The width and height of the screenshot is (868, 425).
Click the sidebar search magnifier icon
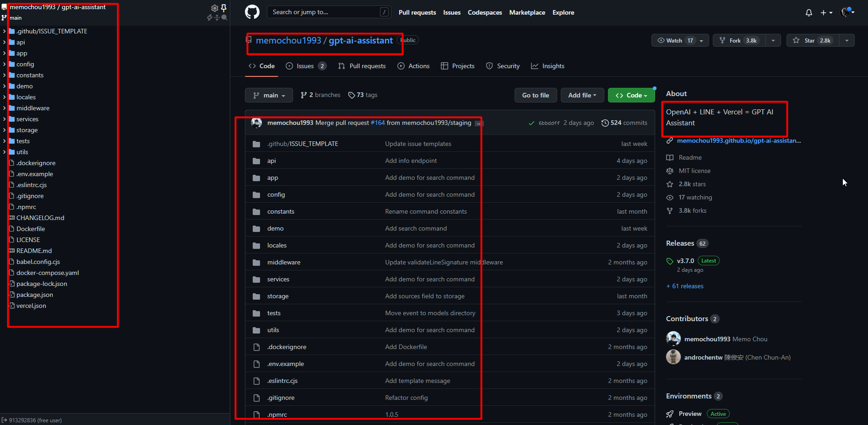224,17
